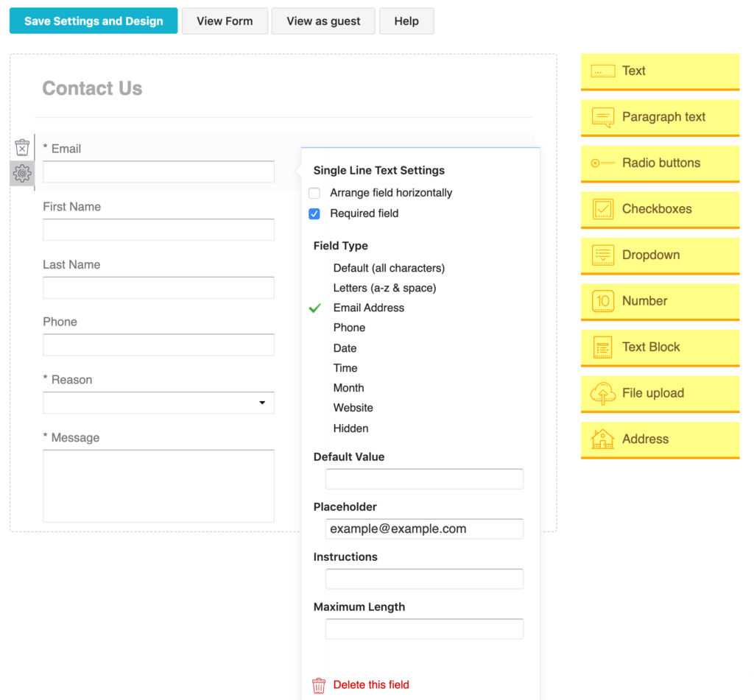
Task: Set field type to Hidden
Action: 350,428
